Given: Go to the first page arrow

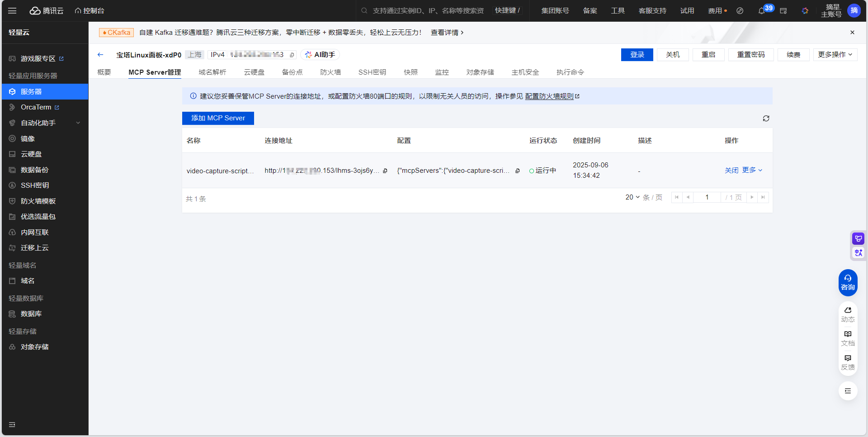Looking at the screenshot, I should pos(677,197).
